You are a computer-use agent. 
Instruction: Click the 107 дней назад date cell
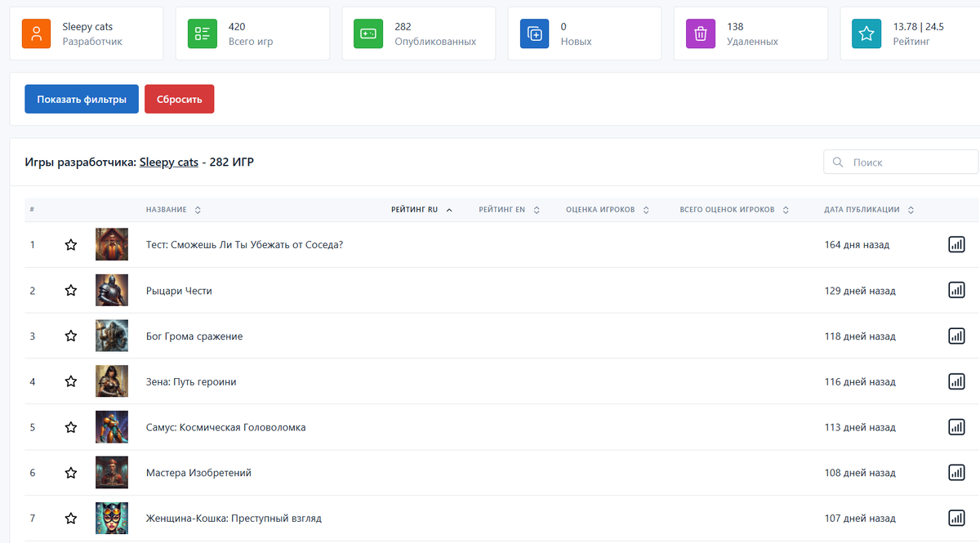[x=860, y=518]
